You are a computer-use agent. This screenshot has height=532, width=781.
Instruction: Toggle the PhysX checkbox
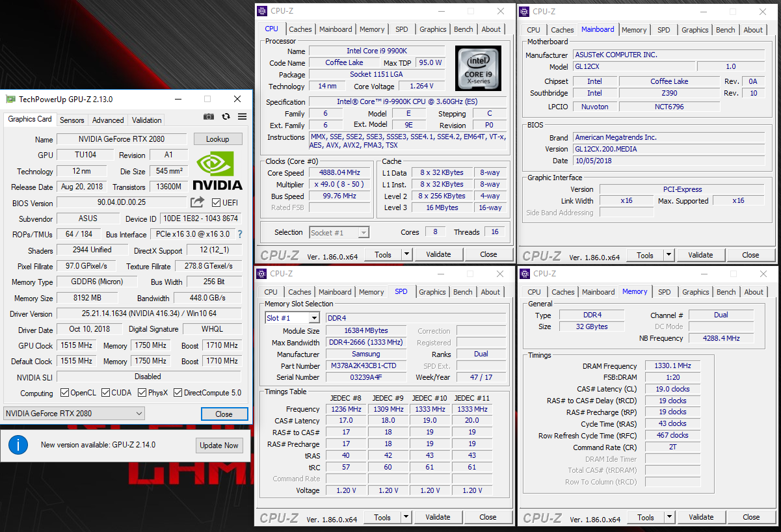point(141,393)
